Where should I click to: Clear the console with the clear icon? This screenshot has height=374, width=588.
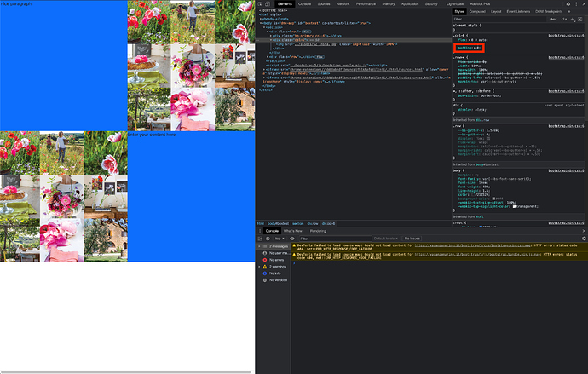point(268,239)
